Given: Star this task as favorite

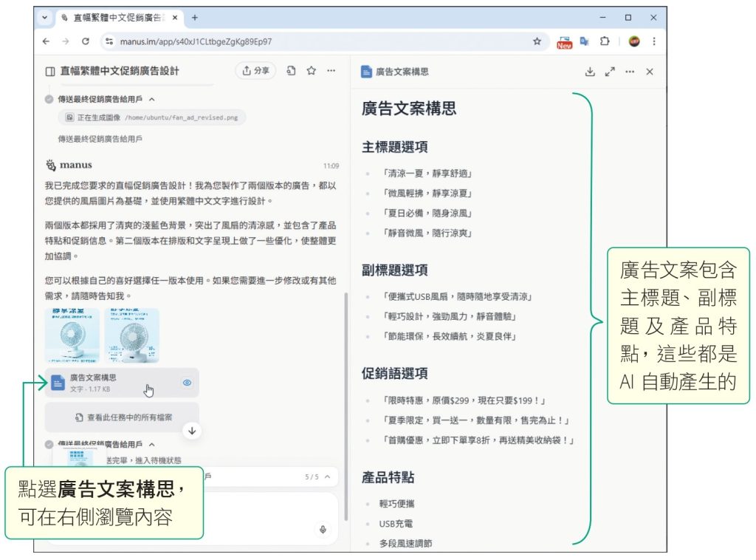Looking at the screenshot, I should click(x=312, y=71).
